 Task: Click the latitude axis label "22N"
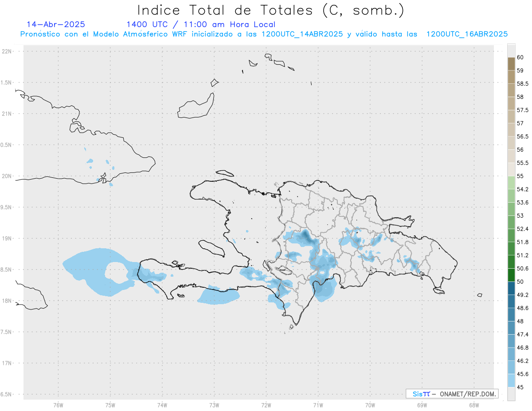[7, 51]
